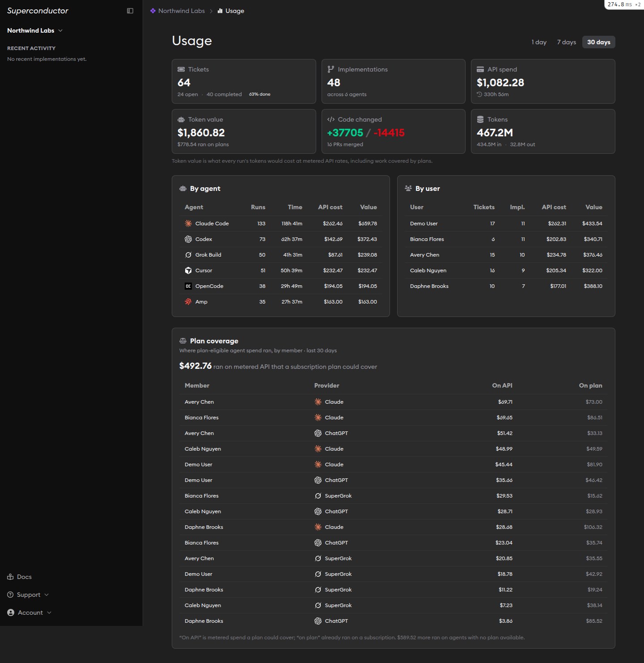The image size is (644, 663).
Task: Click the Token value robot icon
Action: click(x=181, y=119)
